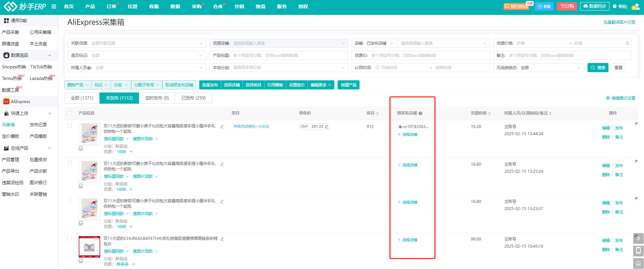This screenshot has width=644, height=269.
Task: Click 选择店铺 link in CHUREAS row
Action: pyautogui.click(x=407, y=240)
